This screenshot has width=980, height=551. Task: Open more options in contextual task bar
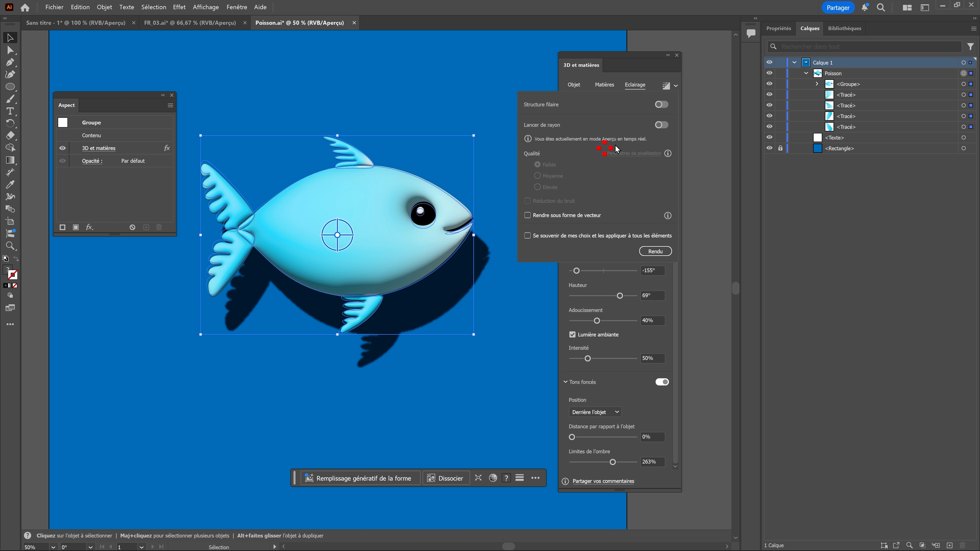[535, 478]
